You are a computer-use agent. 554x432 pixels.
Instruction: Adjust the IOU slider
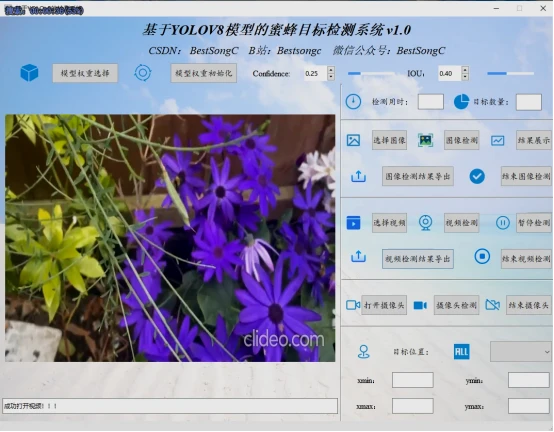(x=510, y=73)
